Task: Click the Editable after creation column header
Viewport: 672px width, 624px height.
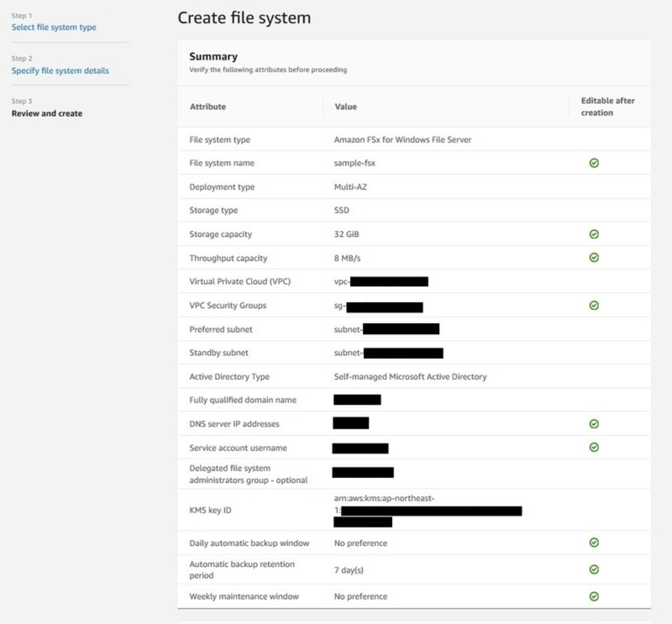Action: click(607, 106)
